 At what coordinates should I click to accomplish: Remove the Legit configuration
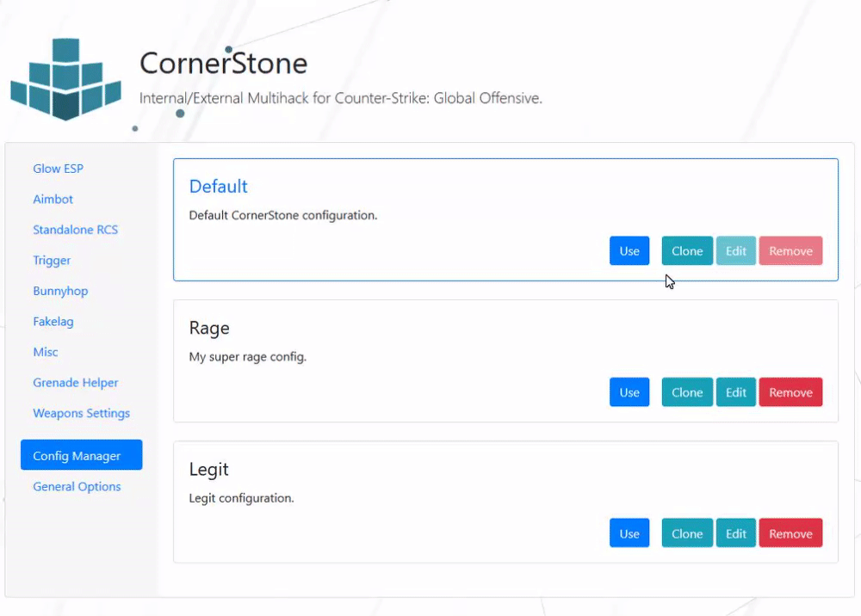click(790, 533)
